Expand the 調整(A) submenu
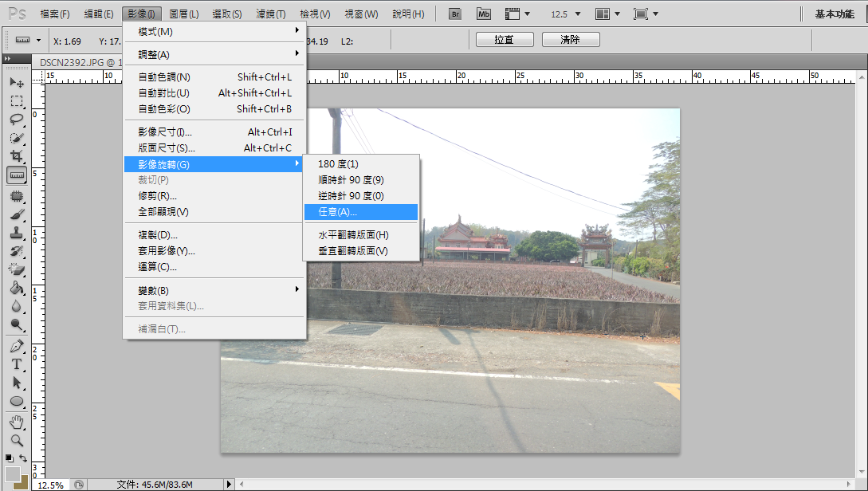The width and height of the screenshot is (868, 491). click(214, 54)
